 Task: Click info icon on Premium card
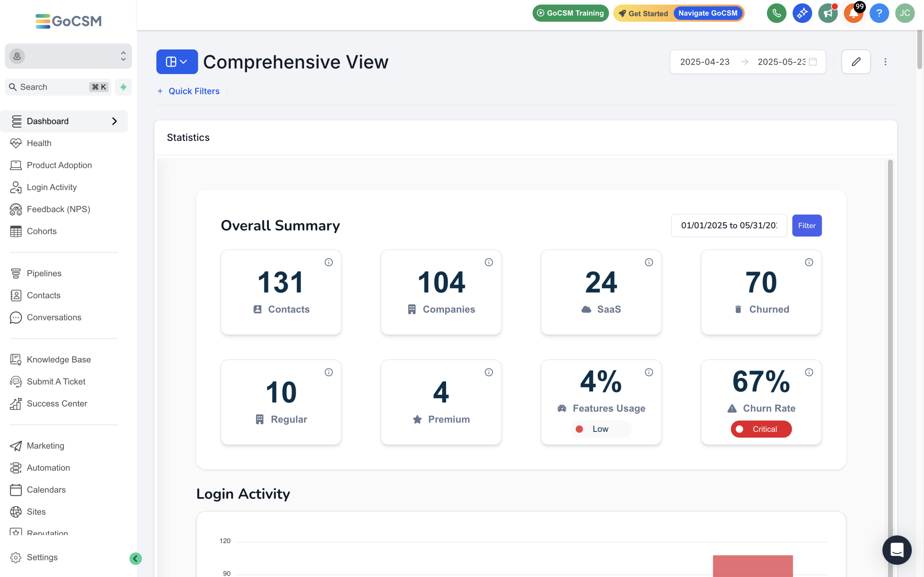488,372
